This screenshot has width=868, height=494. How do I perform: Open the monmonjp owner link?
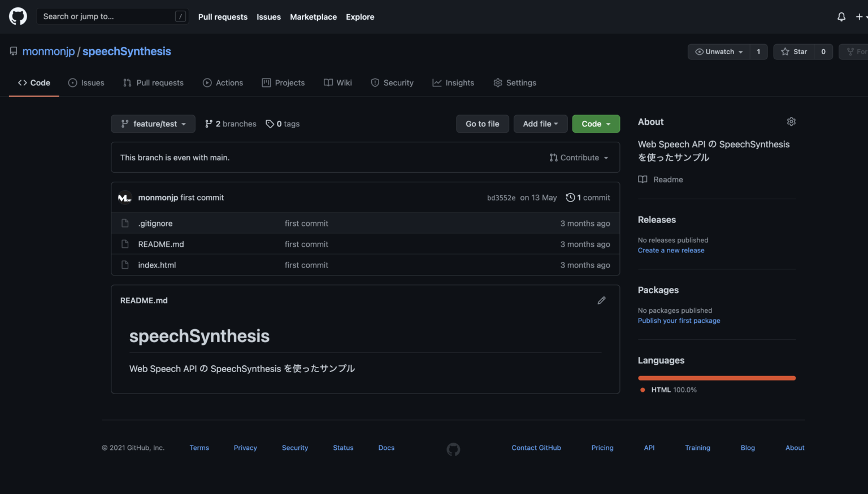coord(49,51)
